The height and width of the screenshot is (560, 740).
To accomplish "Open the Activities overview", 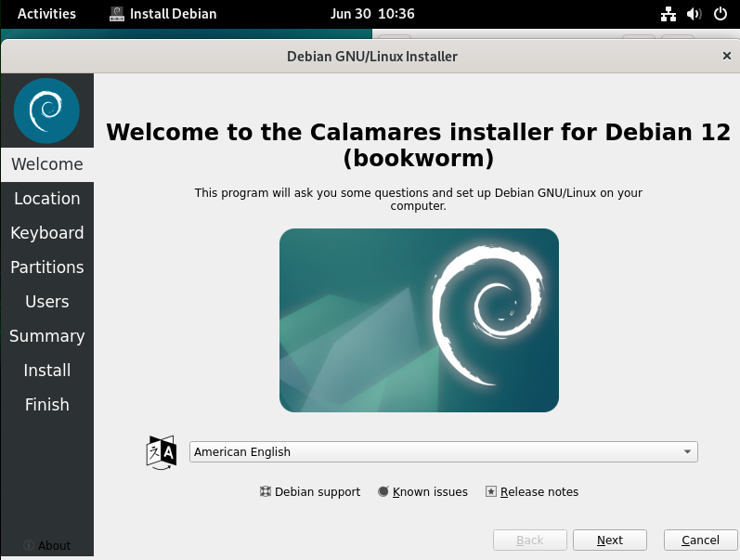I will click(x=46, y=14).
